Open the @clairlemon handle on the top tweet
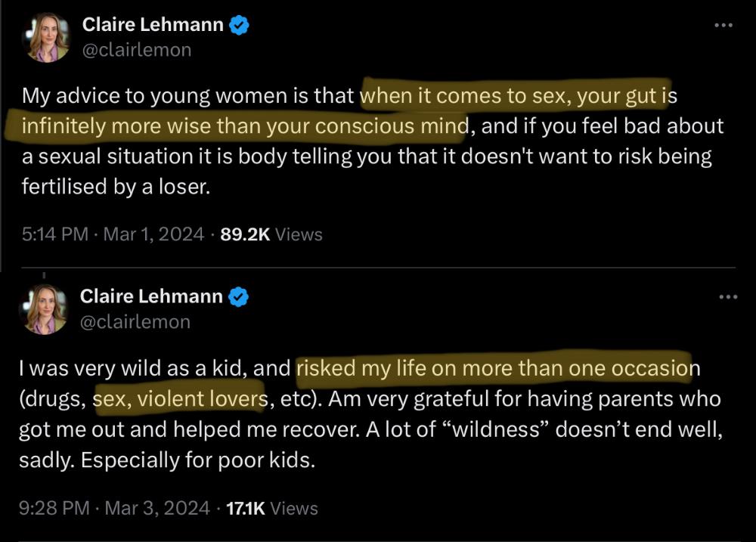The image size is (756, 542). click(x=135, y=50)
